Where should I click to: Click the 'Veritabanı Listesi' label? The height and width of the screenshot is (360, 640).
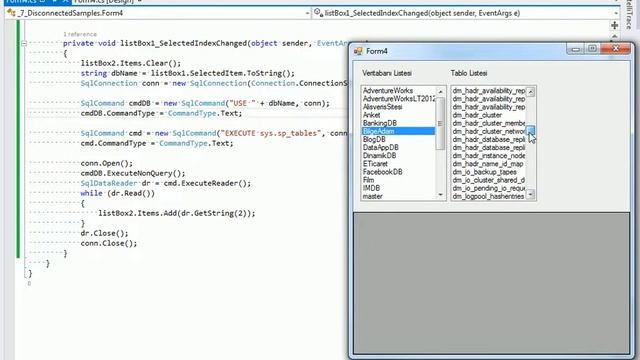tap(387, 73)
